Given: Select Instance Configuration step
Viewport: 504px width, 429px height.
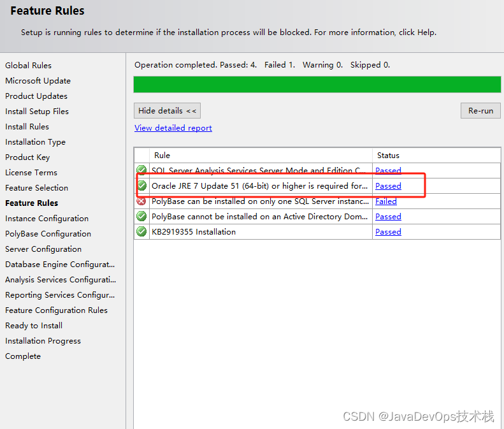Looking at the screenshot, I should coord(47,219).
